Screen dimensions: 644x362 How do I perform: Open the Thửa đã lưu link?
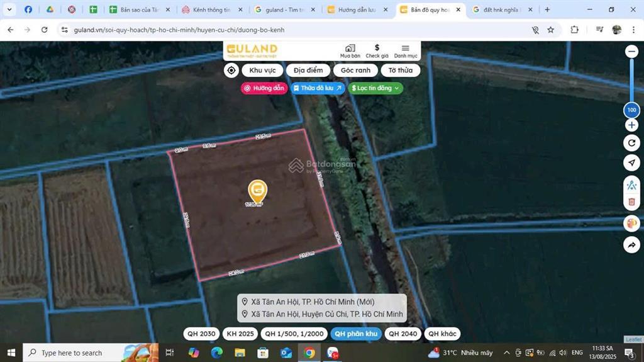318,88
